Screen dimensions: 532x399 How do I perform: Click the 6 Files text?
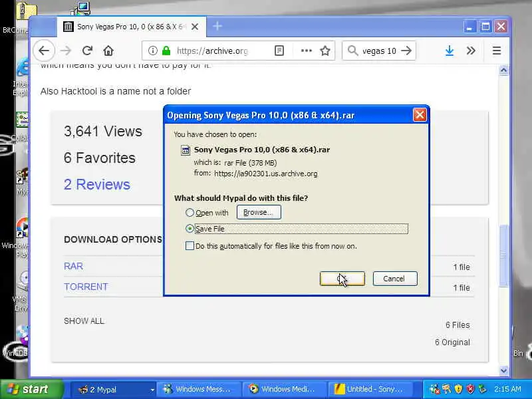pos(458,325)
